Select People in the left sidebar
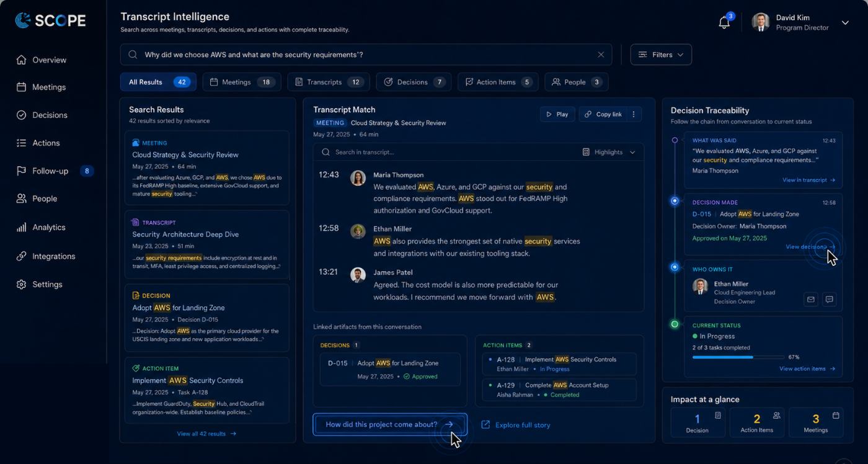 (x=37, y=199)
